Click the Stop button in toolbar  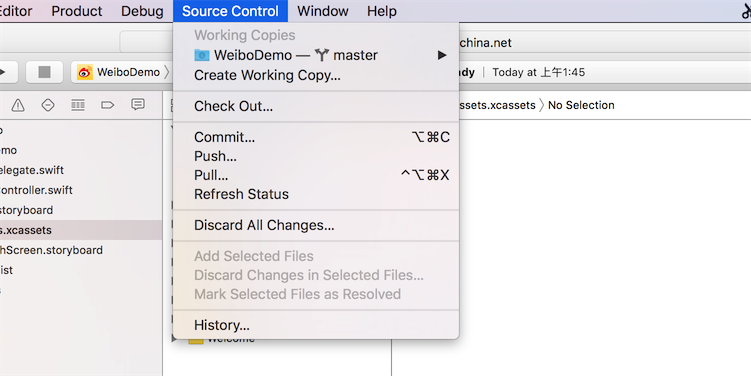point(44,72)
